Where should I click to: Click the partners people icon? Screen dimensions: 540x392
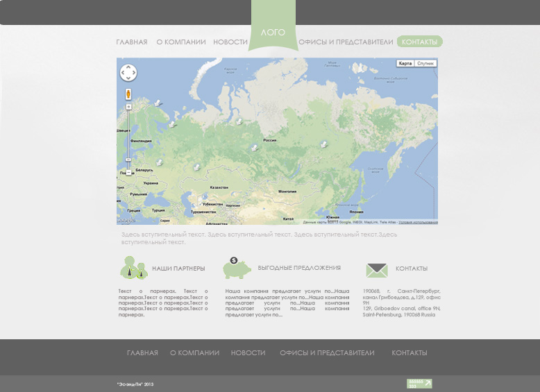pos(134,267)
